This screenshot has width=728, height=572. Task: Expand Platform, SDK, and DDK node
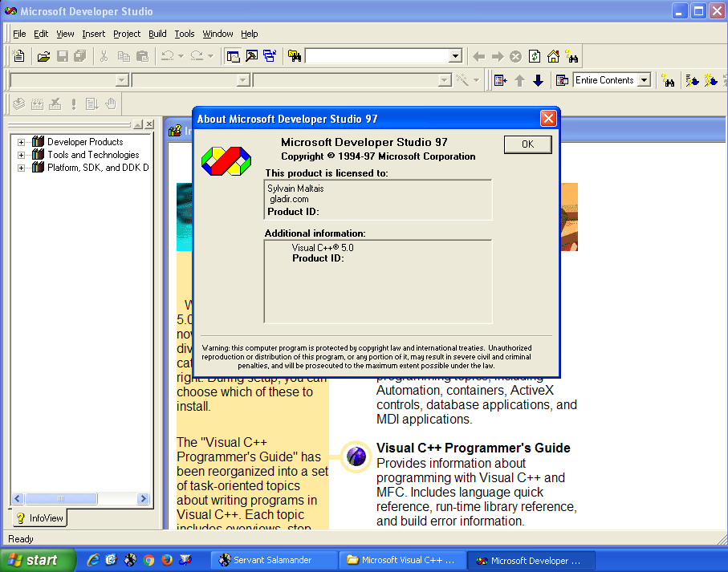22,168
